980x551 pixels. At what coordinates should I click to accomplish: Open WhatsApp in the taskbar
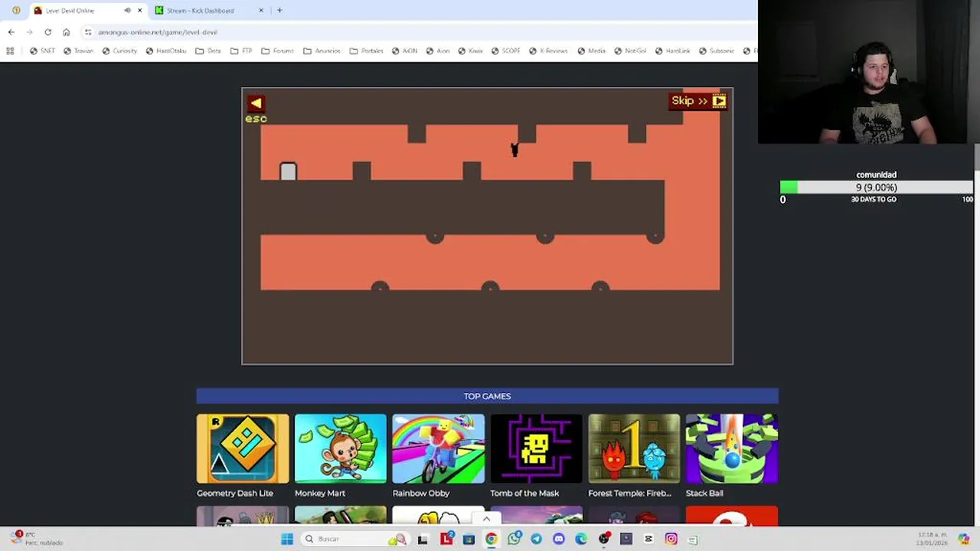click(514, 539)
